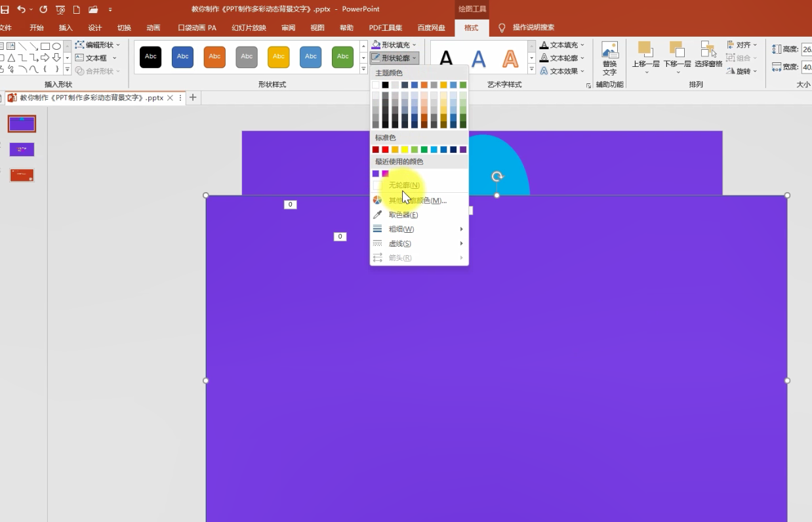Apply the orange outlined A WordArt style

click(510, 58)
